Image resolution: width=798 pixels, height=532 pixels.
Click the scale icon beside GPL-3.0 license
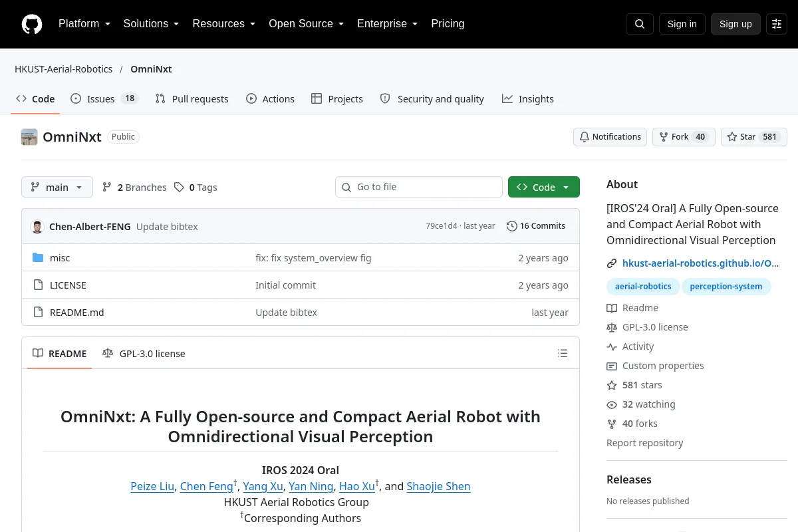coord(612,328)
